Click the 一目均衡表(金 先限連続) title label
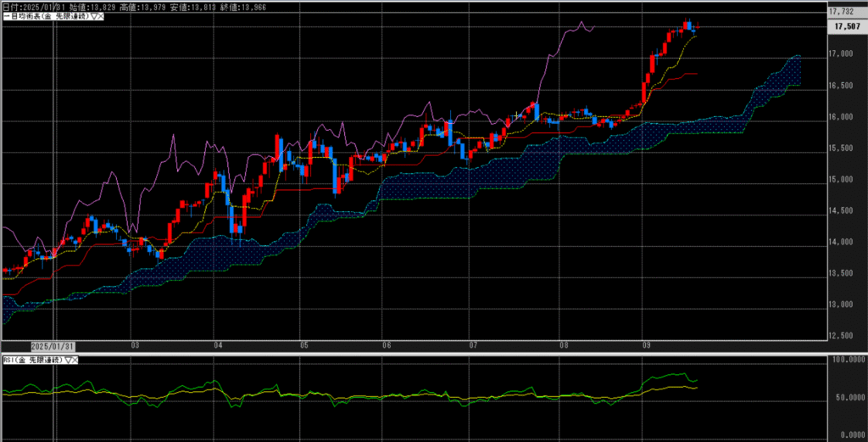868x442 pixels. pos(47,17)
